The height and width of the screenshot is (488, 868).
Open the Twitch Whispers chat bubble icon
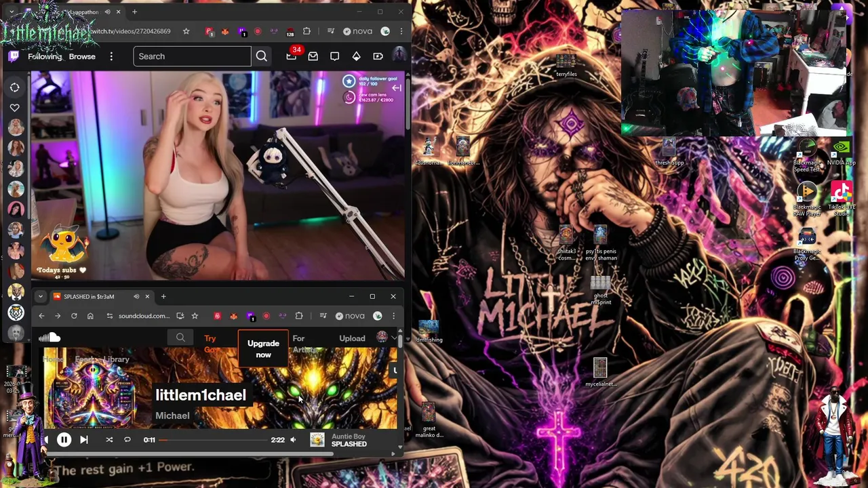[334, 56]
